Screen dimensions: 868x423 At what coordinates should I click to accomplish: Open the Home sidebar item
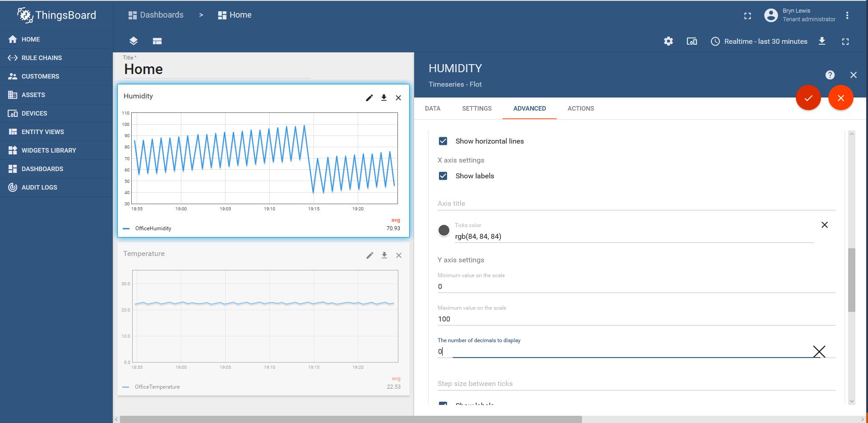(56, 39)
